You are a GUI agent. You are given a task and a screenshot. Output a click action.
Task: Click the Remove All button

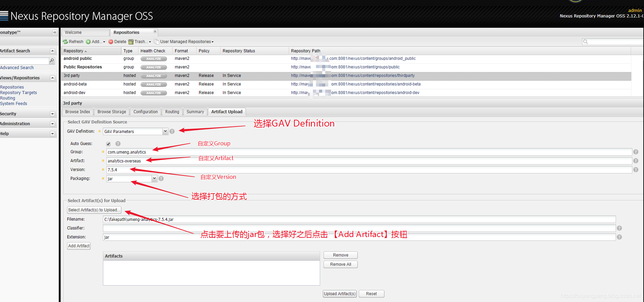click(341, 264)
